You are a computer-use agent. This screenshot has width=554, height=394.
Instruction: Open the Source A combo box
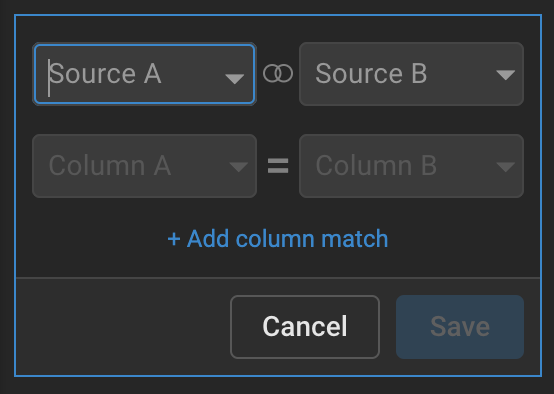click(x=144, y=74)
